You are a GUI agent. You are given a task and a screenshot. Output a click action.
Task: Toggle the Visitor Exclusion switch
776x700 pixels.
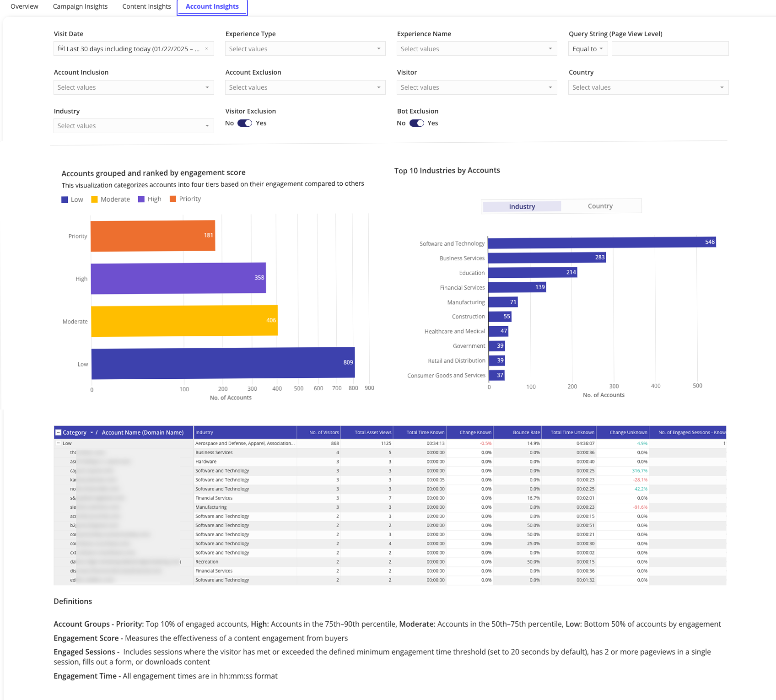point(245,123)
